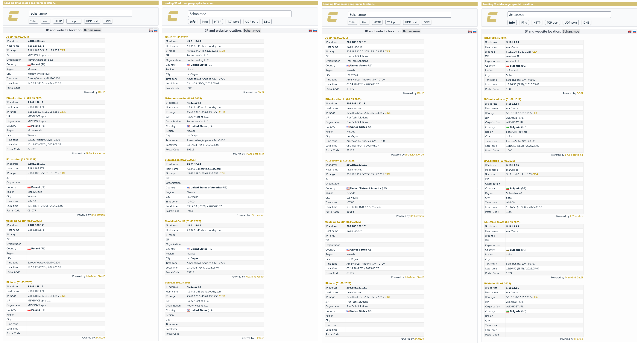Open the UDP port tab in the 205.185.122.151 panel
The image size is (644, 363).
[411, 22]
